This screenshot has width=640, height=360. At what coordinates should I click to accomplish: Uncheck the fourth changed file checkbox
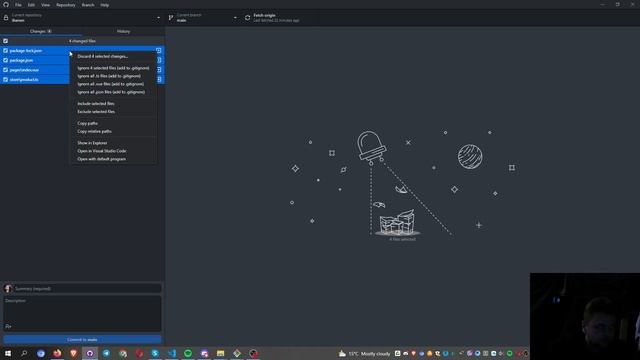pos(6,80)
